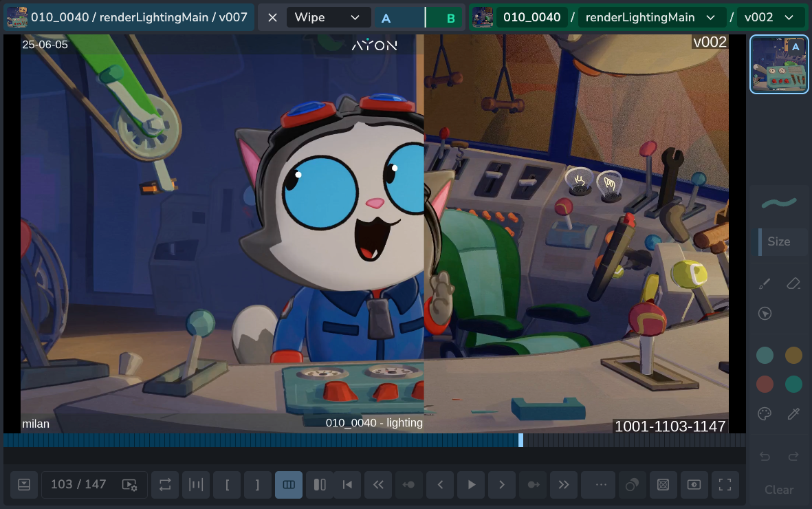Select the pointer cursor tool
812x509 pixels.
[x=765, y=314]
